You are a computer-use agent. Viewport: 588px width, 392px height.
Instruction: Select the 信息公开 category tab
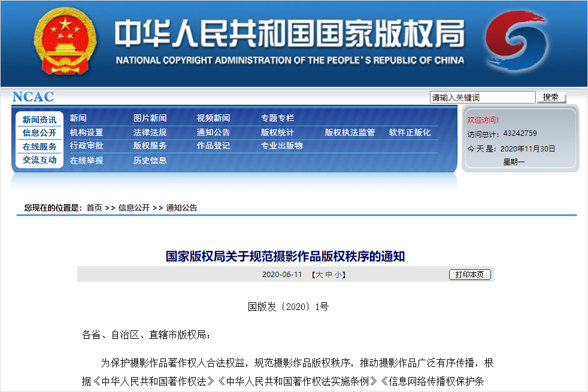tap(40, 133)
